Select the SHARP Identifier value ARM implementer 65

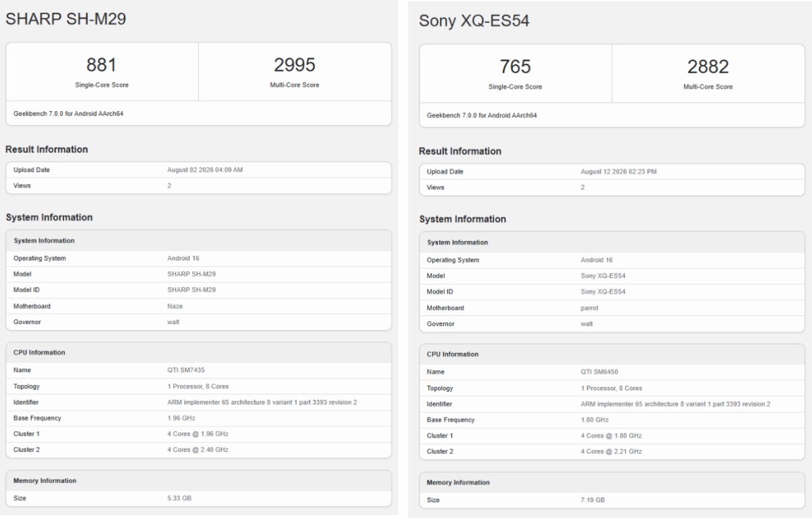(x=262, y=402)
